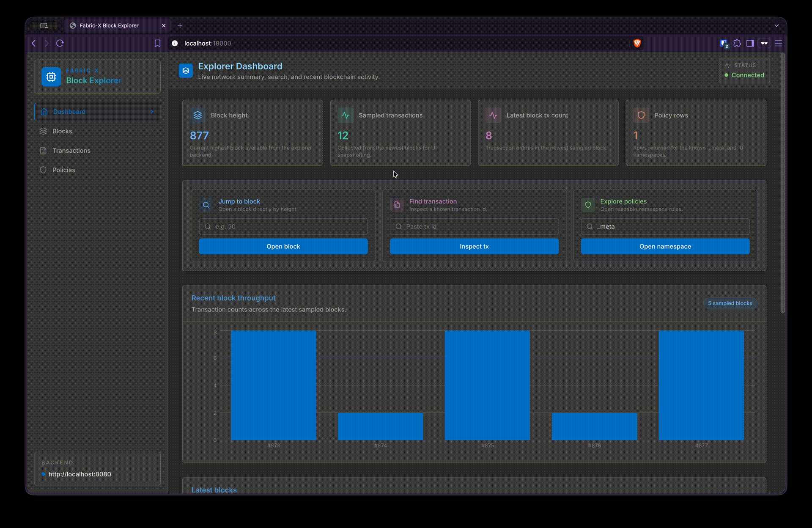Click the Policy rows shield icon
This screenshot has height=528, width=812.
pos(641,115)
